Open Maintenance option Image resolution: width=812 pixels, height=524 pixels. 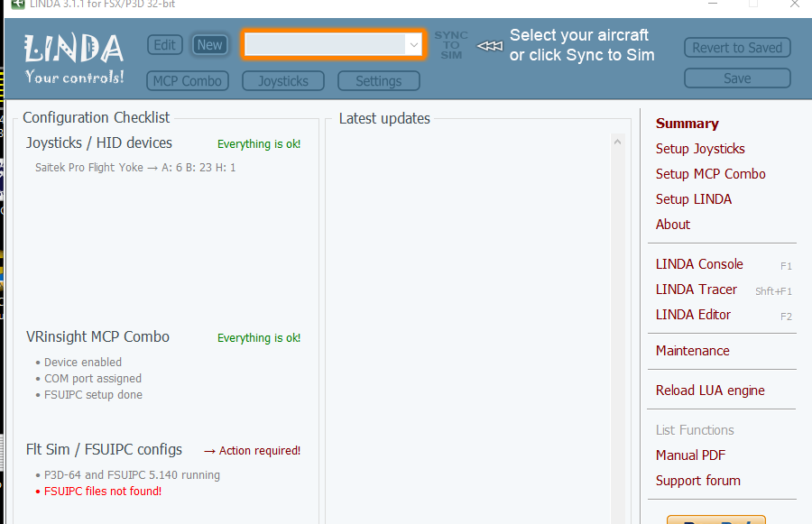pos(692,351)
